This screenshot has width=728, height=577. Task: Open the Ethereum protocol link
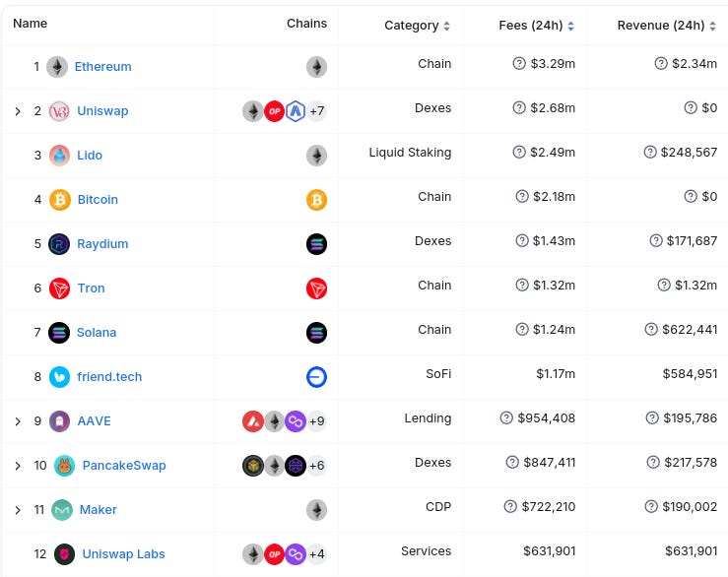tap(103, 67)
